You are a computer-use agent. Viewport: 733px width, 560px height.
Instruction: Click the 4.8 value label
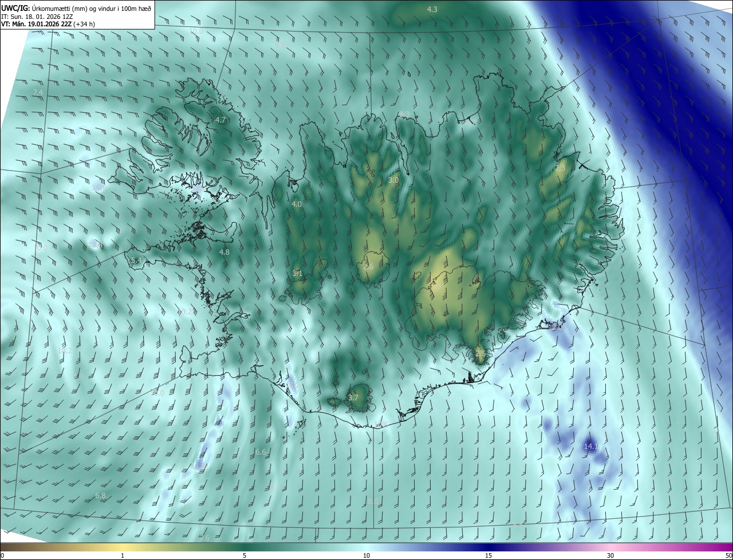pos(224,253)
